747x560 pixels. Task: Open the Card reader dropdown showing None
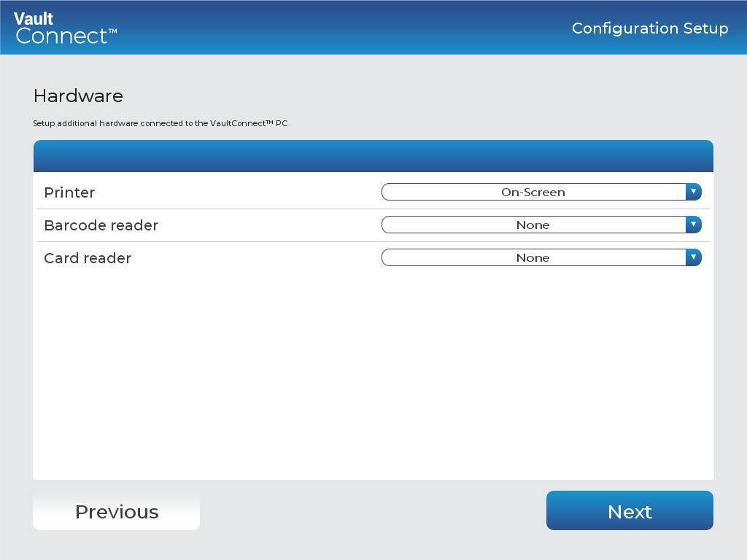540,257
